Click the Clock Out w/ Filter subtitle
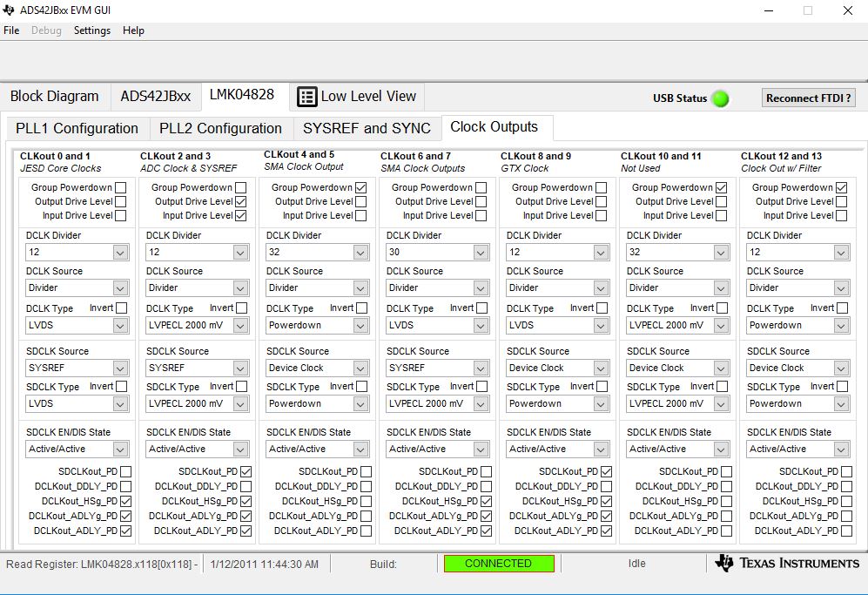 click(x=781, y=168)
